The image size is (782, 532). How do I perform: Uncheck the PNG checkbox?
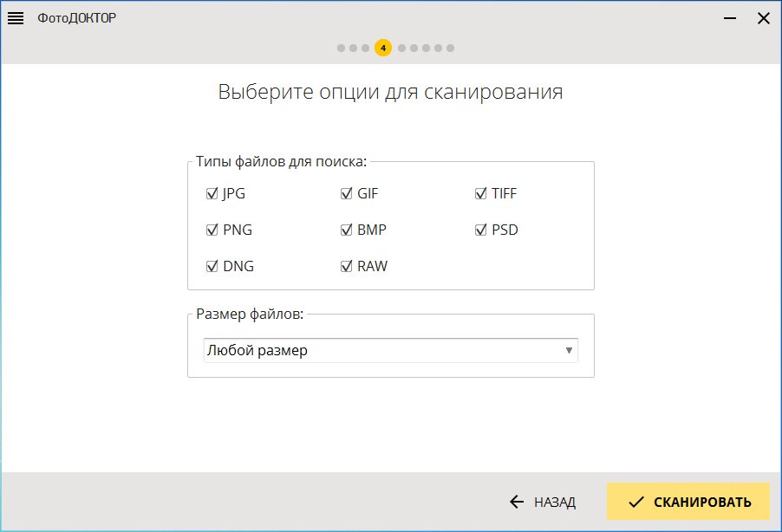pyautogui.click(x=212, y=230)
